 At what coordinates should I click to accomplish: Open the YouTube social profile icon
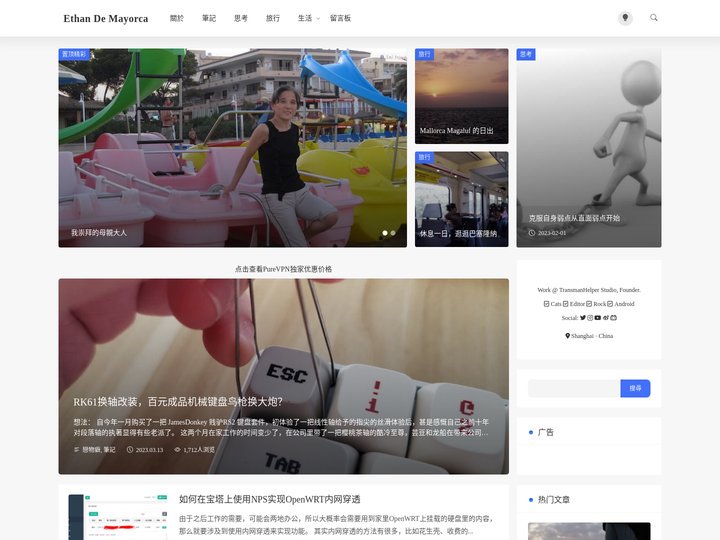coord(597,318)
